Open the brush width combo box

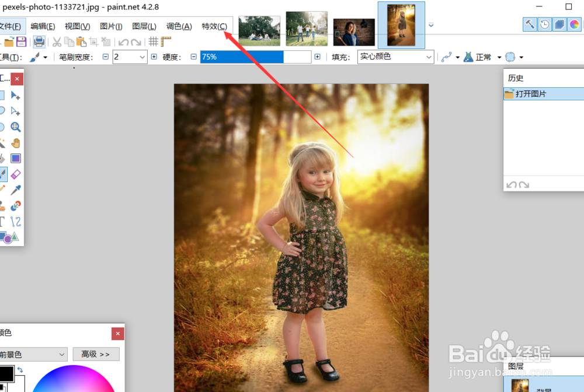[x=130, y=57]
